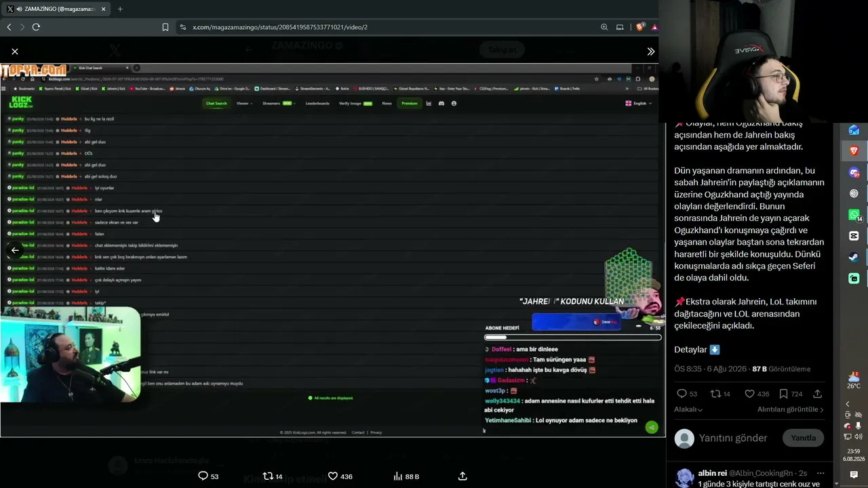Close the X media viewer
868x488 pixels.
click(x=15, y=52)
